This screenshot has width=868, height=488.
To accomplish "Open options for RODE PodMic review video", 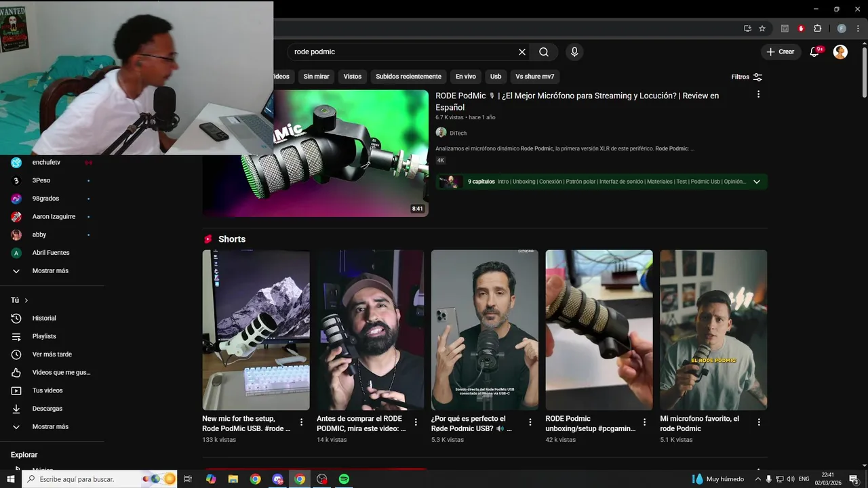I will click(x=758, y=94).
